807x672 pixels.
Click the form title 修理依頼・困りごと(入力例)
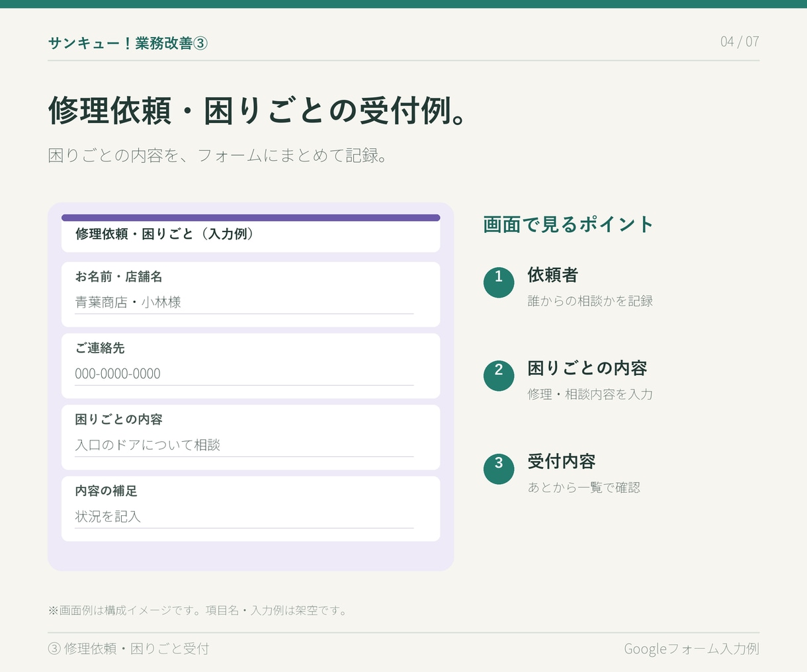click(165, 234)
